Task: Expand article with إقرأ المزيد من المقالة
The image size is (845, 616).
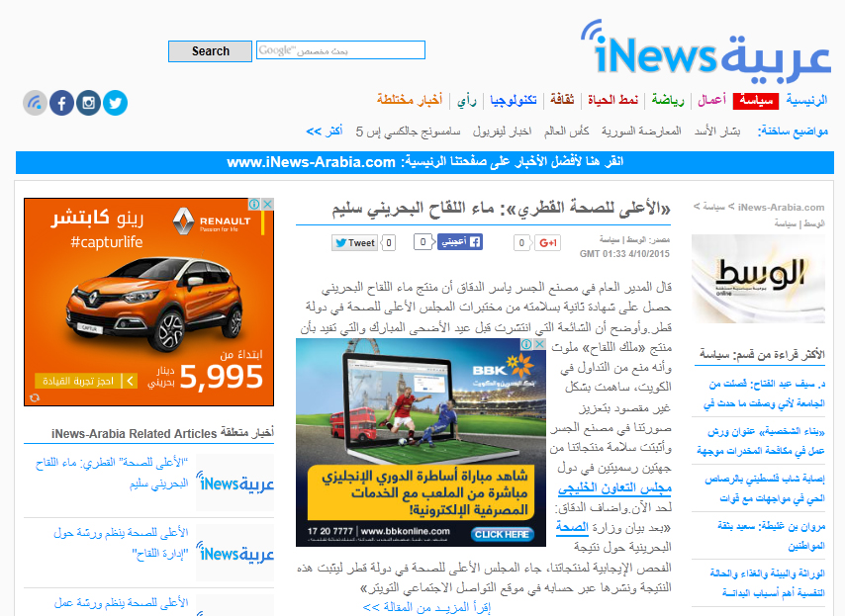Action: 426,608
